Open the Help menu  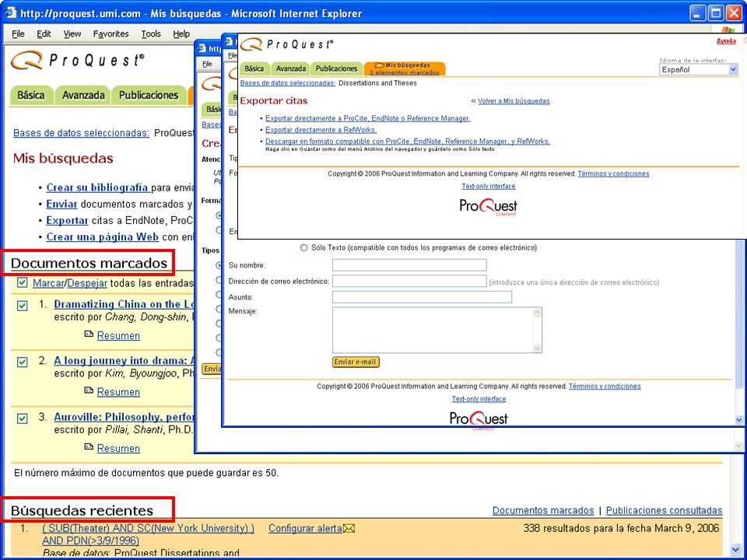181,33
